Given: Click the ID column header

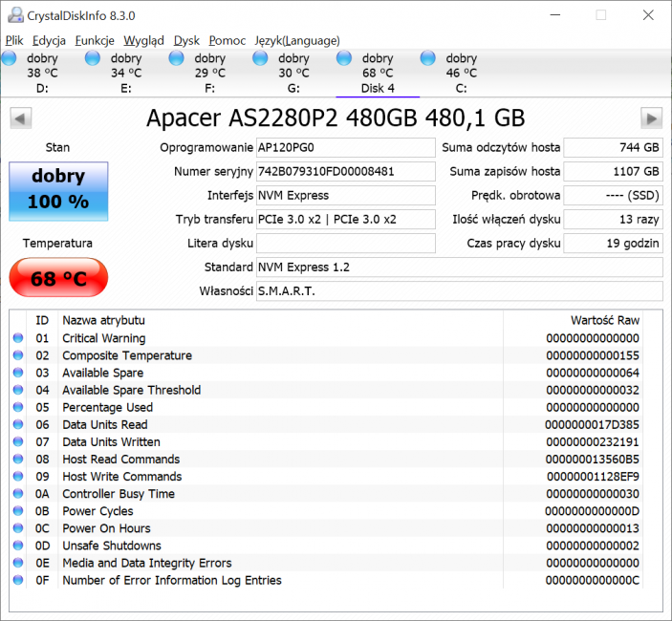Looking at the screenshot, I should pos(42,320).
